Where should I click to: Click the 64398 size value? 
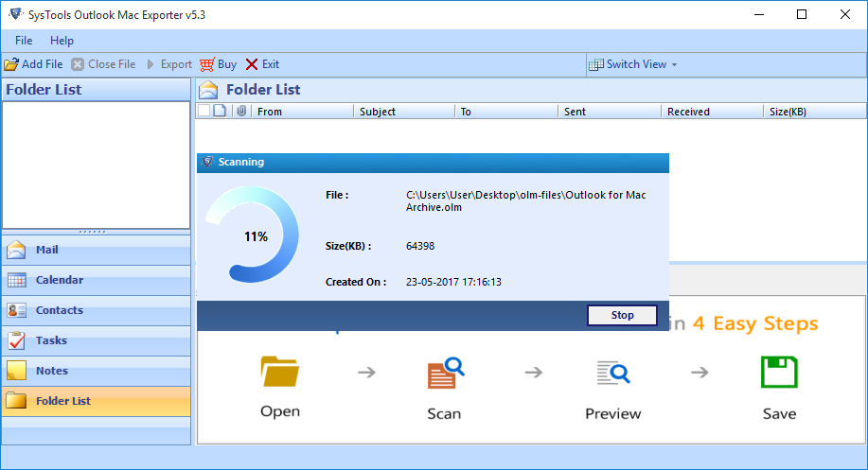coord(420,246)
